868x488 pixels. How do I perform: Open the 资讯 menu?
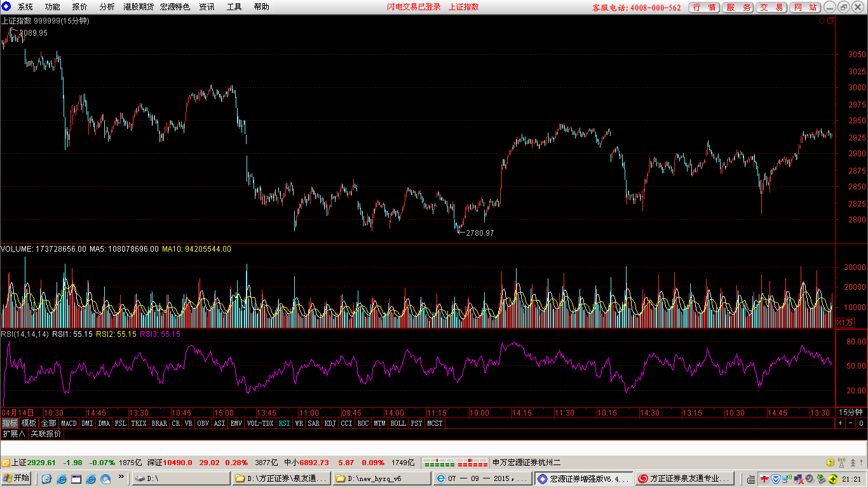[207, 7]
